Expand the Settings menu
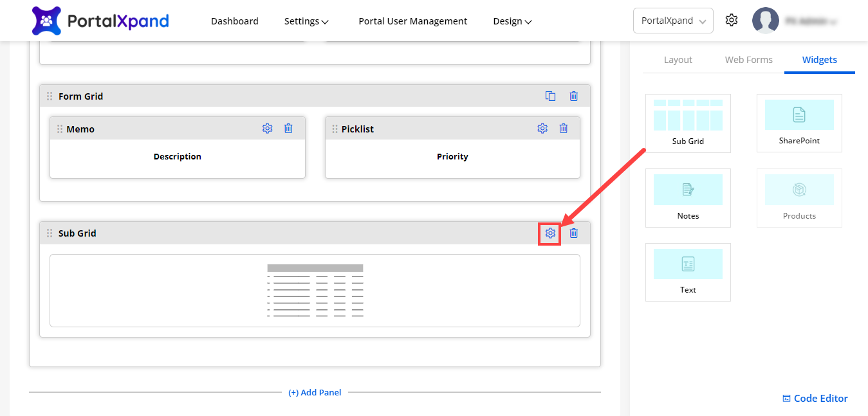Viewport: 868px width, 416px height. 306,21
